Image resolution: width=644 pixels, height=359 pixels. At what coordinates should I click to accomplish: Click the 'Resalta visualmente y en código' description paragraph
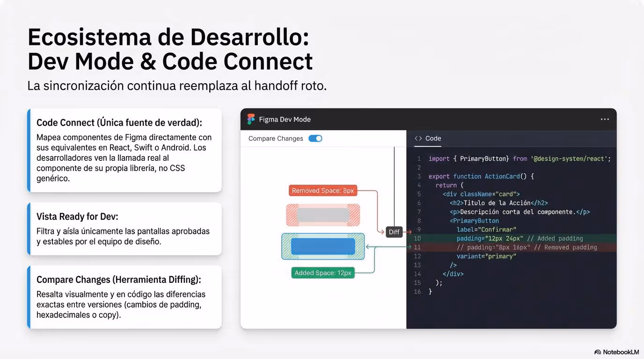tap(121, 305)
